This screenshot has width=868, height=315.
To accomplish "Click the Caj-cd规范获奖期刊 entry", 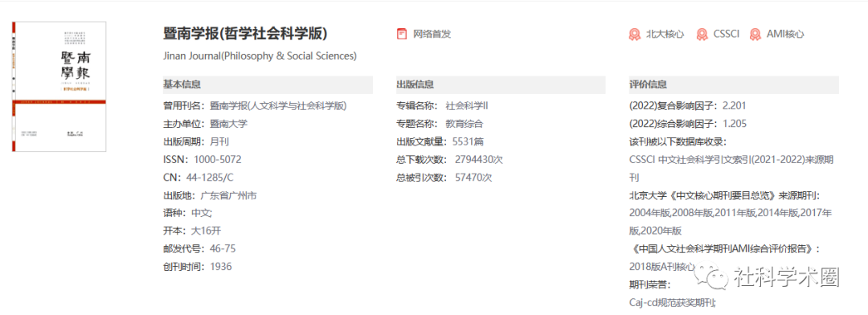I will [x=674, y=303].
